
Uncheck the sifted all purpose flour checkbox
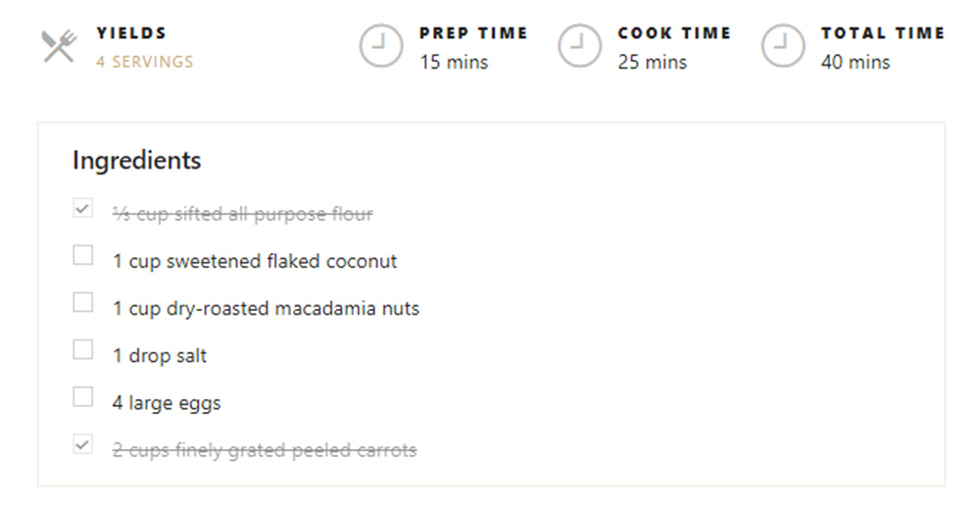coord(82,208)
